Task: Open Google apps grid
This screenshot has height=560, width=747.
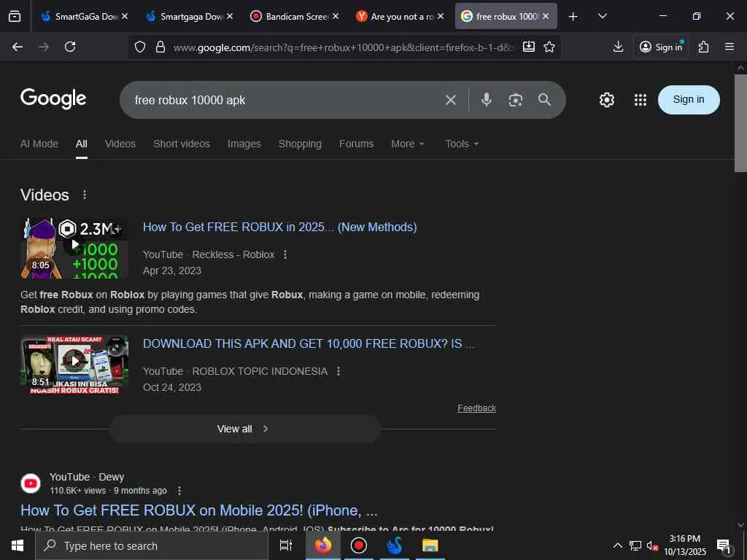Action: click(x=640, y=100)
